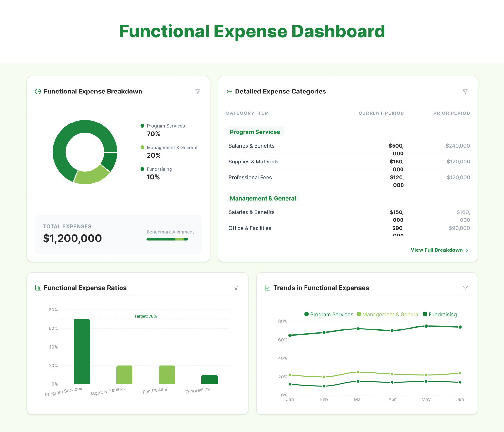
Task: Toggle the Management & General legend entry
Action: point(388,314)
